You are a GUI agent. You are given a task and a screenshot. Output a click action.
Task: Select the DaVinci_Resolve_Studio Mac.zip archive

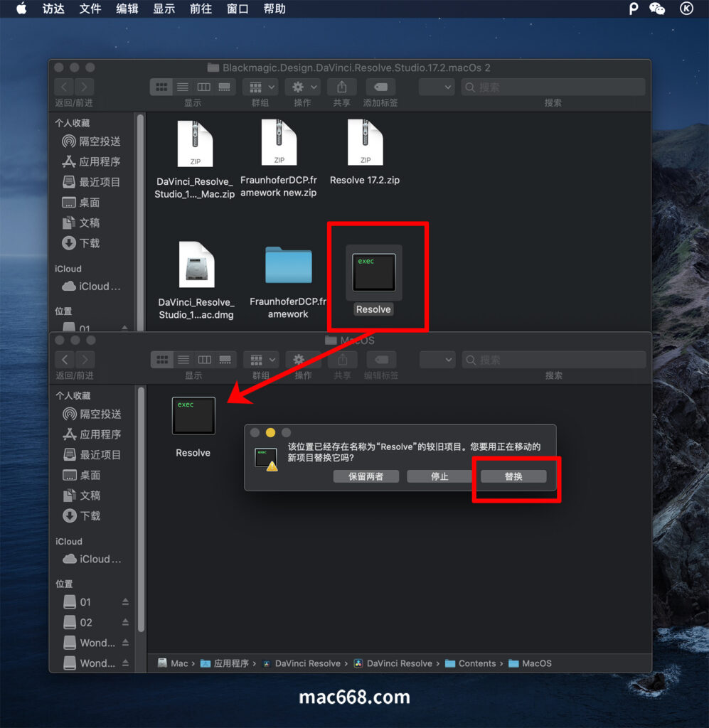click(x=195, y=144)
